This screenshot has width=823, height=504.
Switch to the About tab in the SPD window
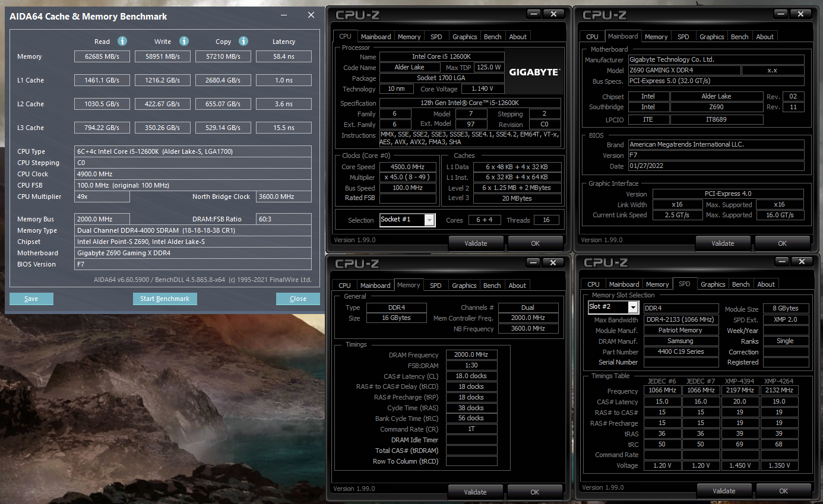click(x=766, y=284)
